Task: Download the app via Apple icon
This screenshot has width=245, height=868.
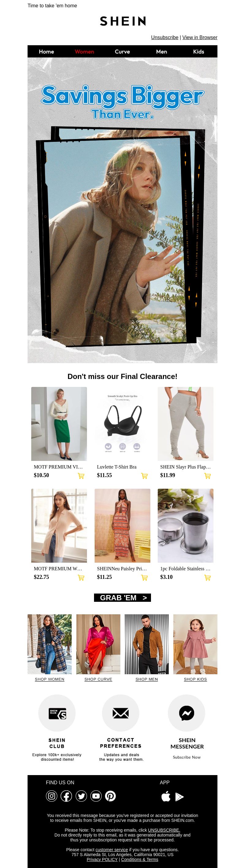Action: [x=166, y=796]
